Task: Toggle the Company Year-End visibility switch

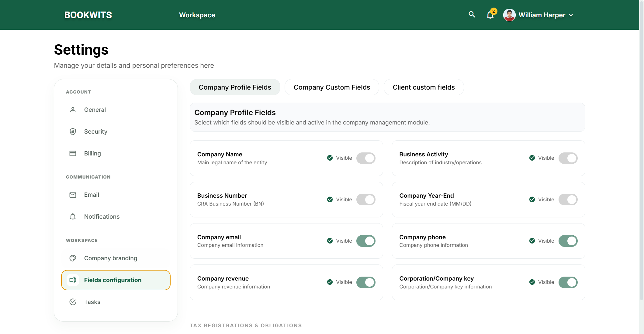Action: tap(568, 199)
